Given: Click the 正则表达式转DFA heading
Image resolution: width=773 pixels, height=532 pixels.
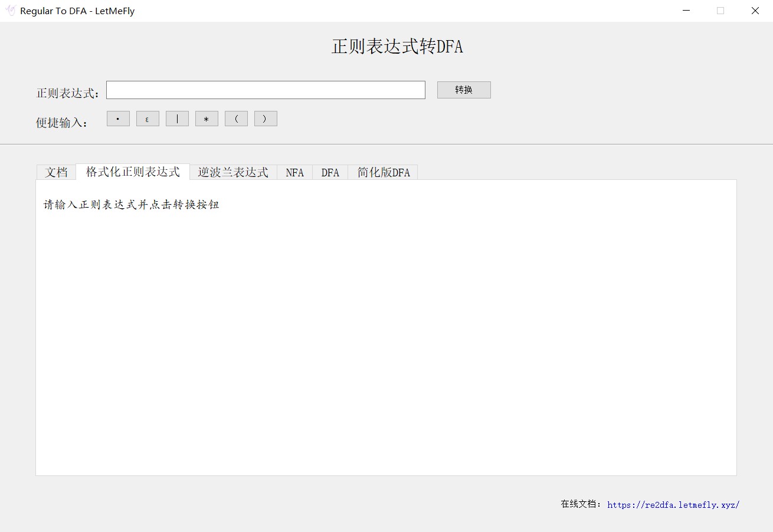Looking at the screenshot, I should click(x=397, y=47).
